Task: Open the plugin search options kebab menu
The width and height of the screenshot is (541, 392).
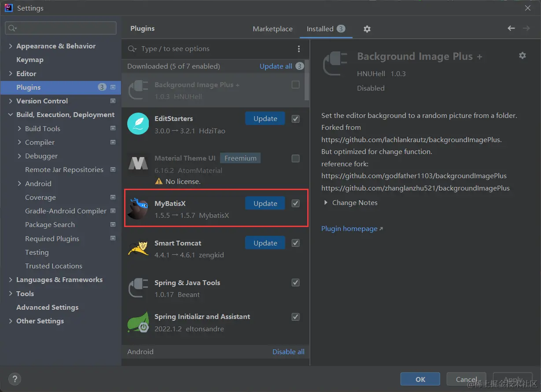Action: [x=299, y=49]
